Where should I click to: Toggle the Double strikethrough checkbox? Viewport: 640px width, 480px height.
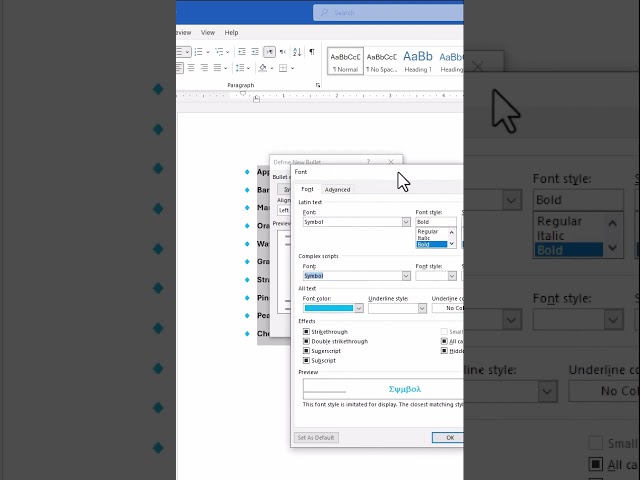pyautogui.click(x=306, y=341)
